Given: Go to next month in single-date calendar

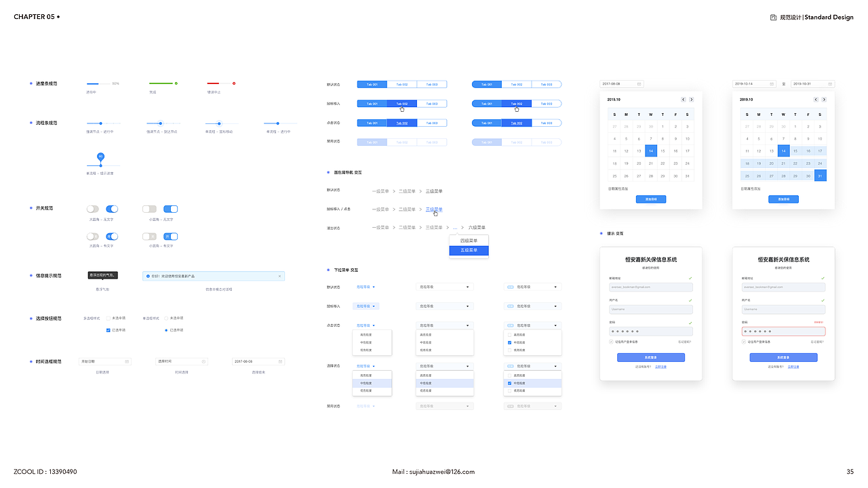Looking at the screenshot, I should [x=691, y=100].
